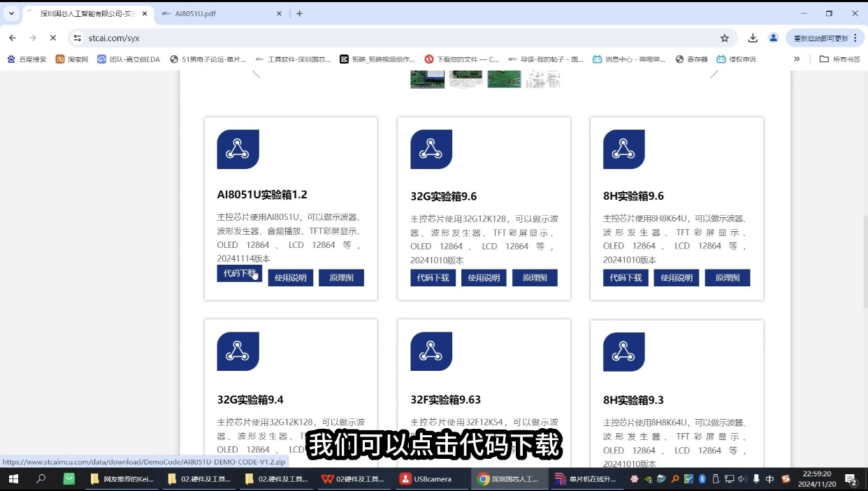Viewport: 868px width, 491px height.
Task: Click the 32G实验箱9.4 card logo icon
Action: point(238,351)
